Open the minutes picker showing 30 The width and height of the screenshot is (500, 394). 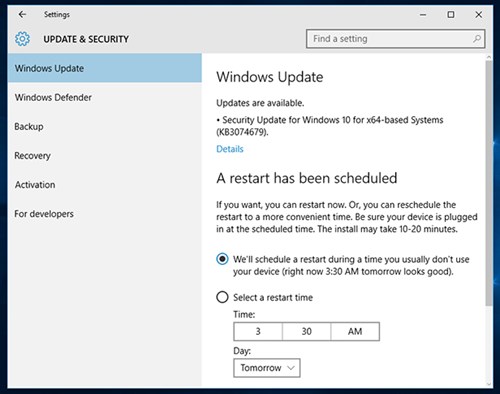point(307,331)
